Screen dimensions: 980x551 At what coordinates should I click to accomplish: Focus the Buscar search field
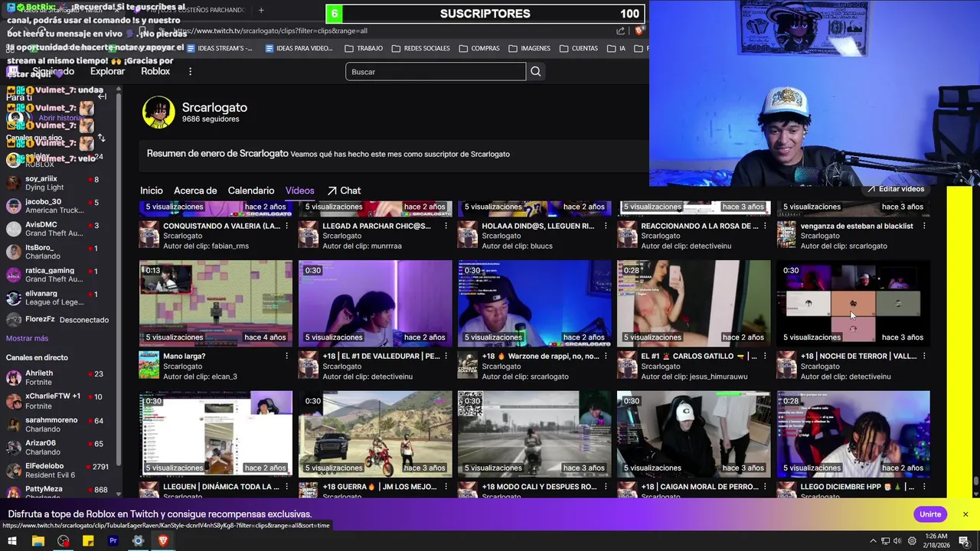tap(436, 72)
